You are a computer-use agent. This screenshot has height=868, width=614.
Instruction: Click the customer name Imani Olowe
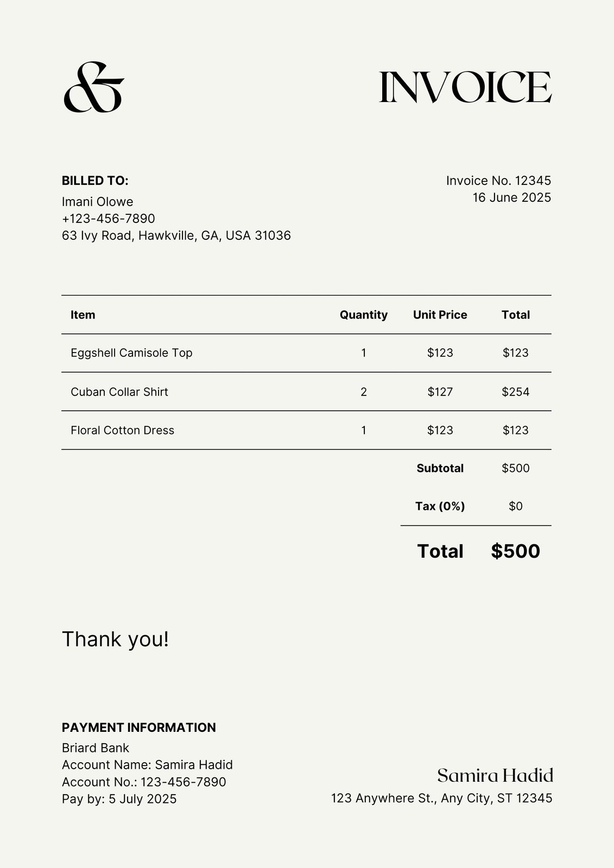[x=97, y=202]
